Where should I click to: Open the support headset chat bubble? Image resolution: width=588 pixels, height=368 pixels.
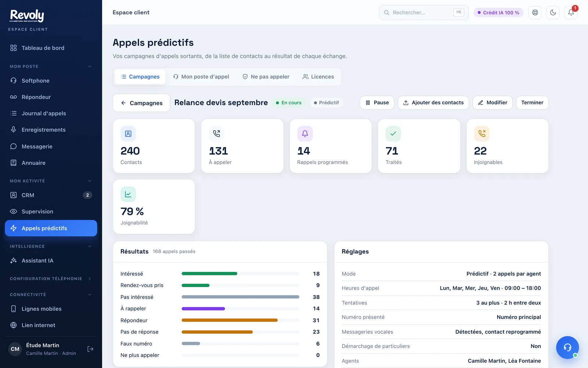(567, 347)
